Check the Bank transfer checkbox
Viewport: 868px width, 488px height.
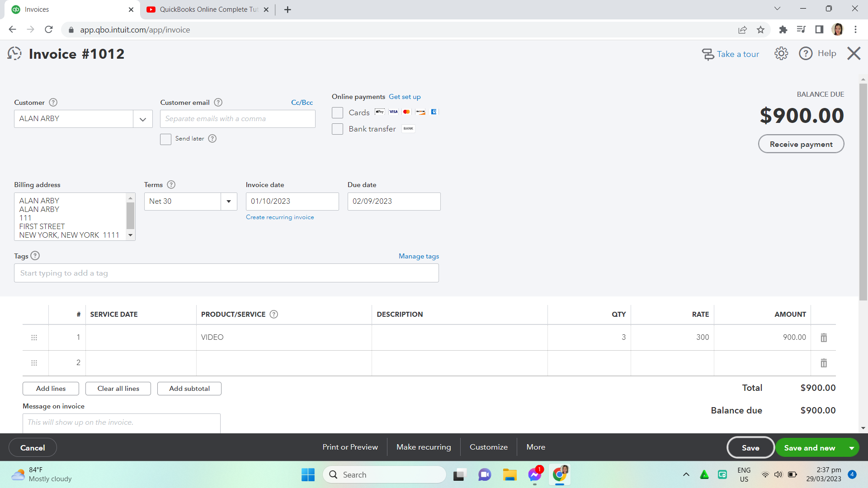(x=337, y=129)
